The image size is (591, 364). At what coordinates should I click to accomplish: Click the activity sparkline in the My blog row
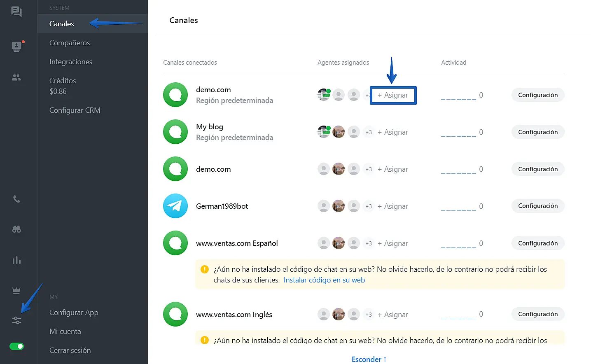[x=458, y=135]
